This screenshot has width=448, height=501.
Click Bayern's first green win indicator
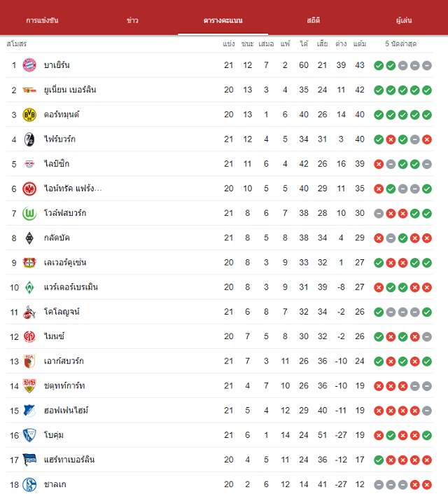[379, 65]
